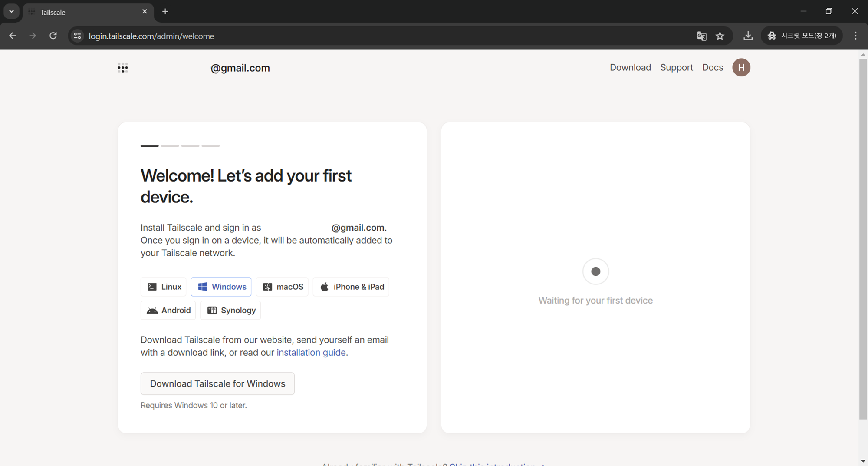Open a new browser tab

[x=165, y=12]
